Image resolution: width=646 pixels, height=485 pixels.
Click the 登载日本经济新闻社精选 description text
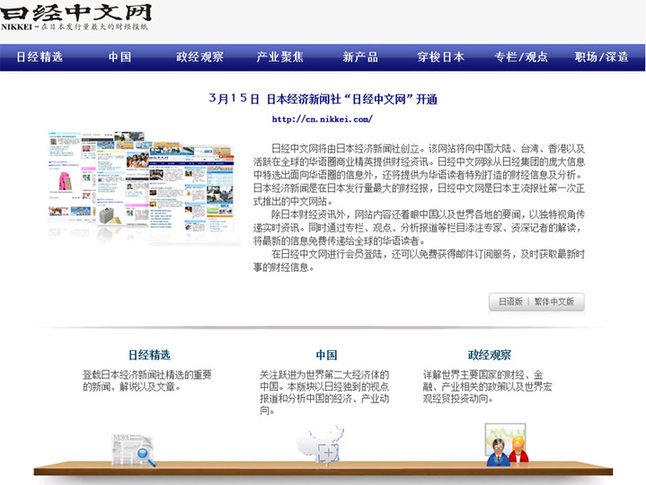coord(147,381)
